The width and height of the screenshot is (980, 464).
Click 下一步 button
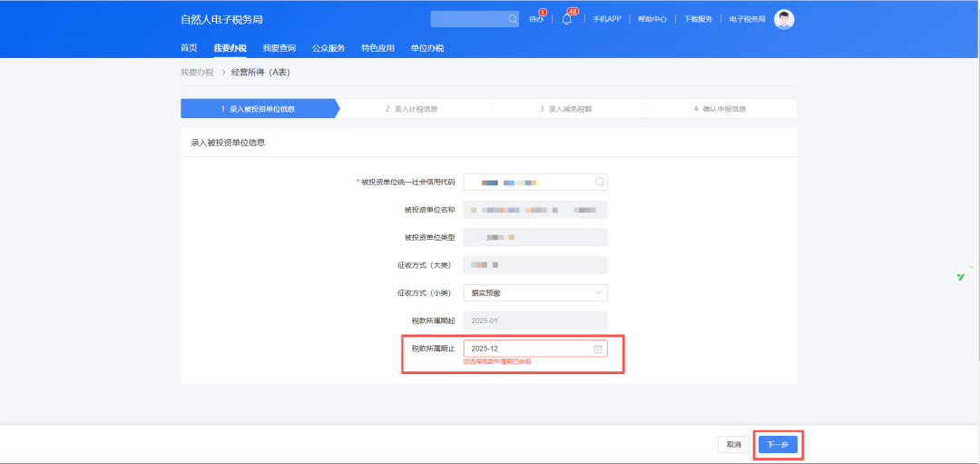(778, 445)
